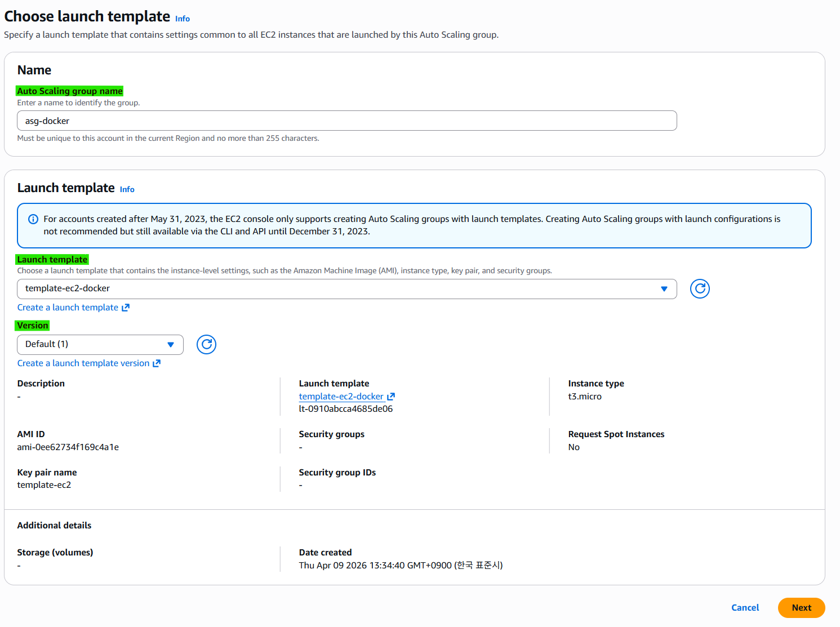Open Info next to Choose launch template
The image size is (840, 627).
click(183, 19)
